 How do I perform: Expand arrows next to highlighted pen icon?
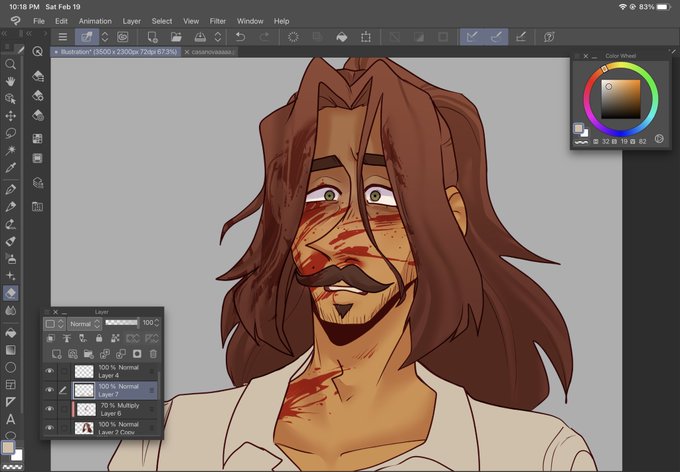pyautogui.click(x=105, y=37)
